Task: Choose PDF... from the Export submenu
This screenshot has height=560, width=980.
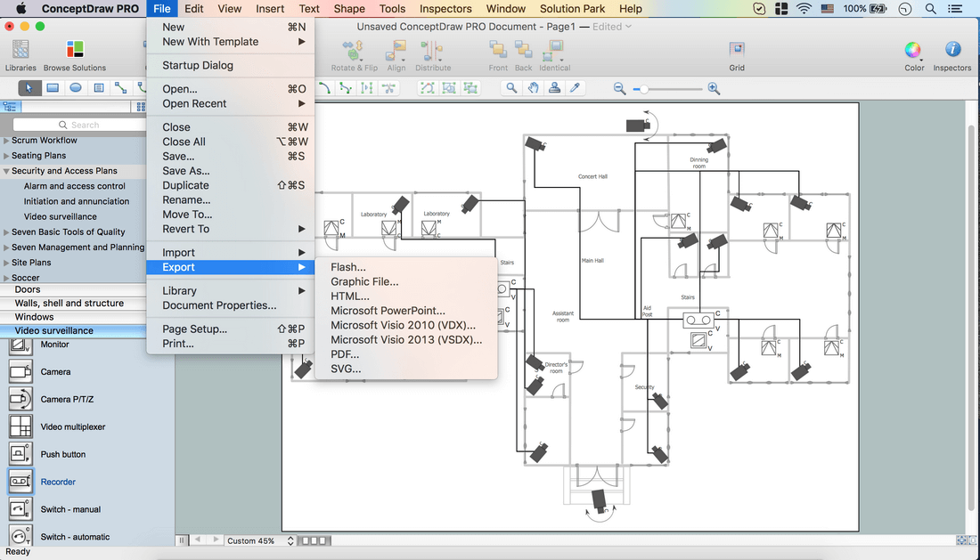Action: pyautogui.click(x=345, y=354)
